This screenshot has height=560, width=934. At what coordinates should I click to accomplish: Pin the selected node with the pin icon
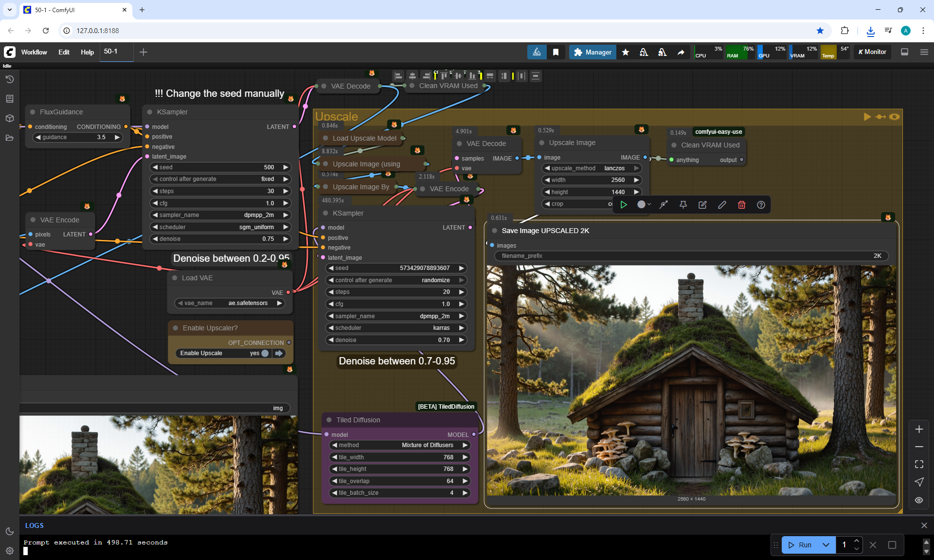tap(683, 205)
